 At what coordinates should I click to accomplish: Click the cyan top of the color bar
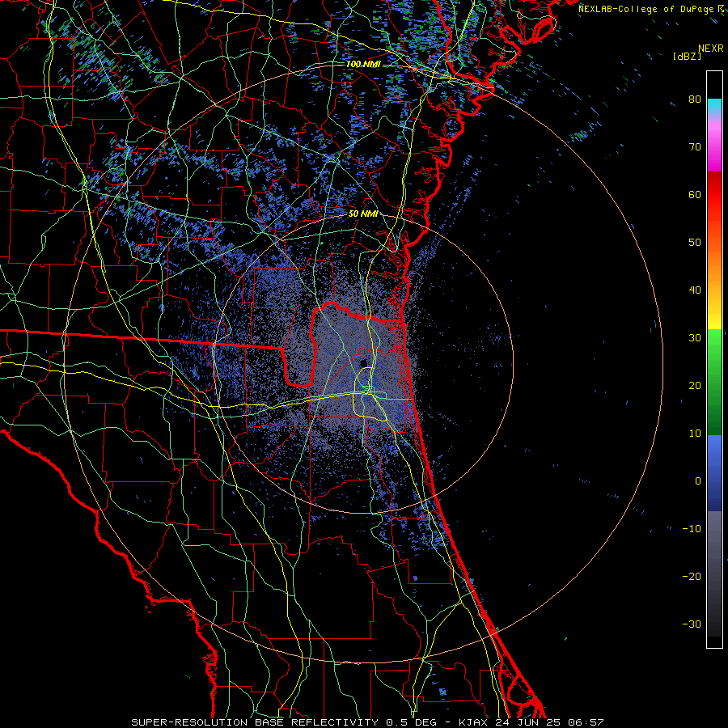point(714,106)
